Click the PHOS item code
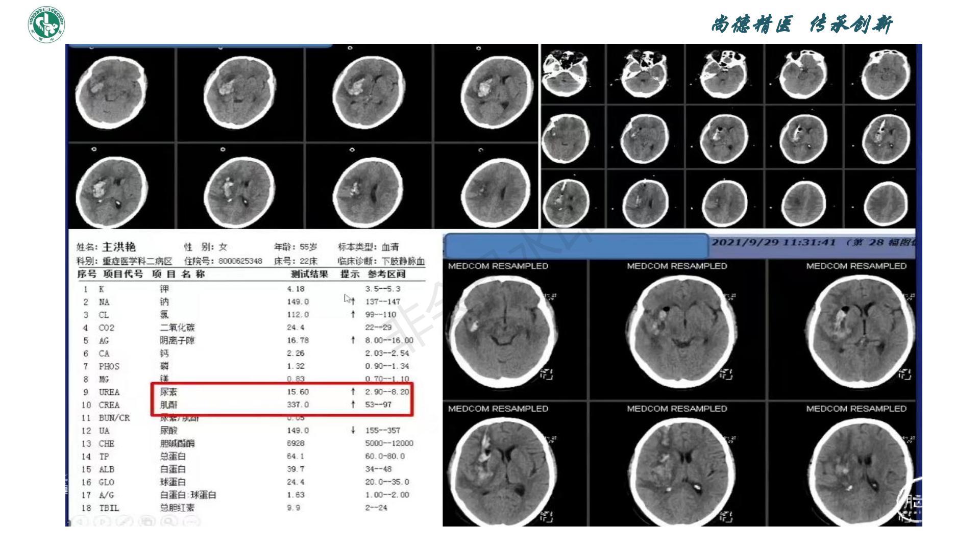Viewport: 980px width, 551px height. (109, 366)
